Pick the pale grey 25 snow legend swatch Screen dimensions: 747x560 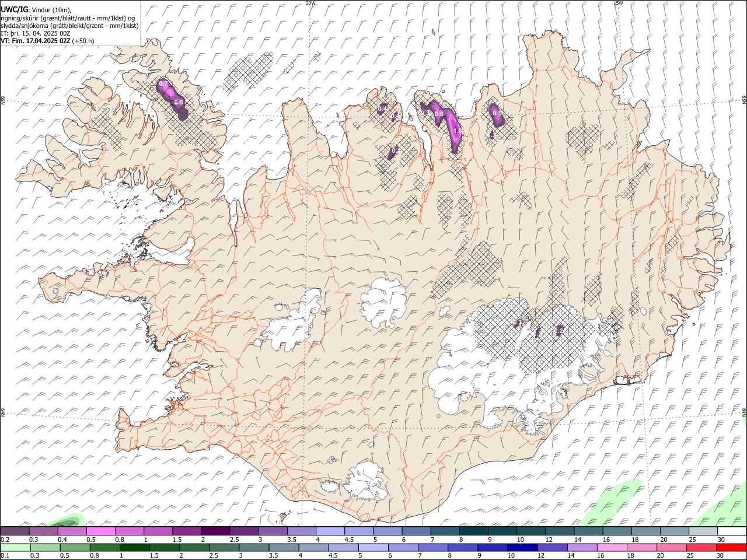[x=703, y=531]
